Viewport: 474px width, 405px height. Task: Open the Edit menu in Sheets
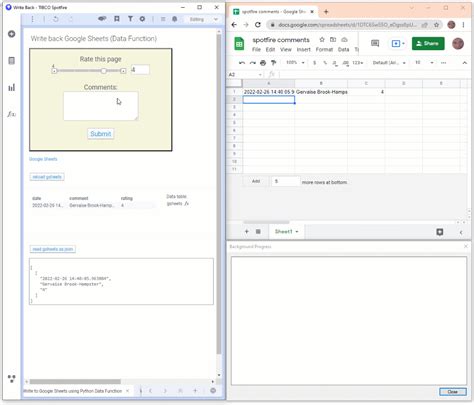point(270,50)
